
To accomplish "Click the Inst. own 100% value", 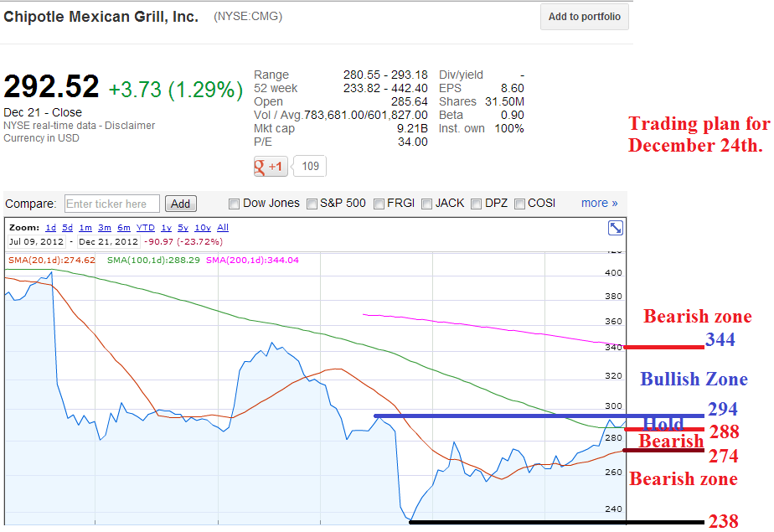I will point(509,128).
